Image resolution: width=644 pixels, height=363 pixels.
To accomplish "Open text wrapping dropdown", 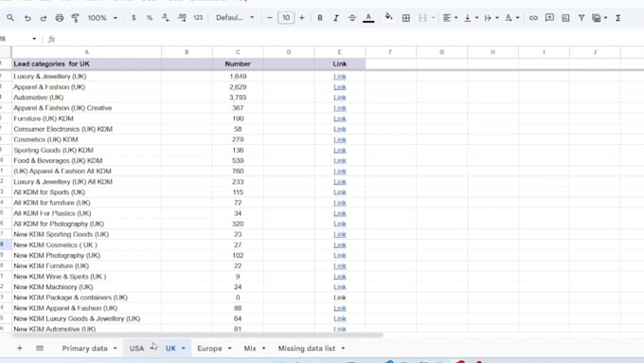I will coord(492,18).
